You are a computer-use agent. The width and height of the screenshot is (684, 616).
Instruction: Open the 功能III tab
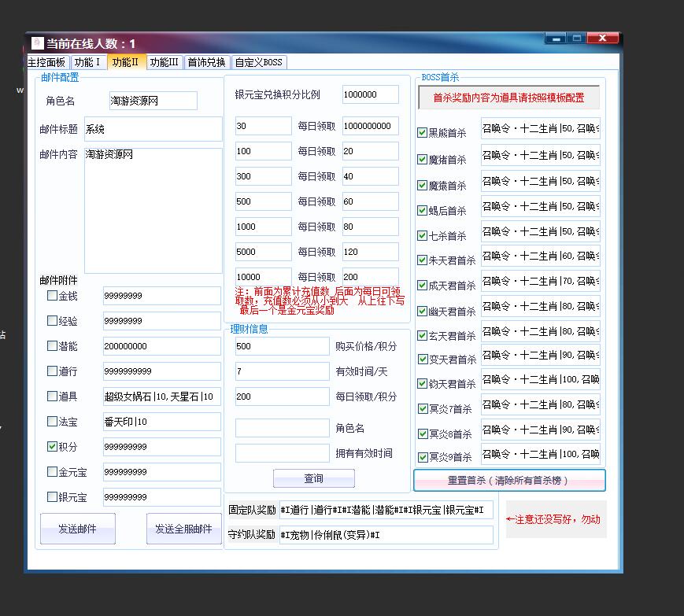[x=165, y=62]
